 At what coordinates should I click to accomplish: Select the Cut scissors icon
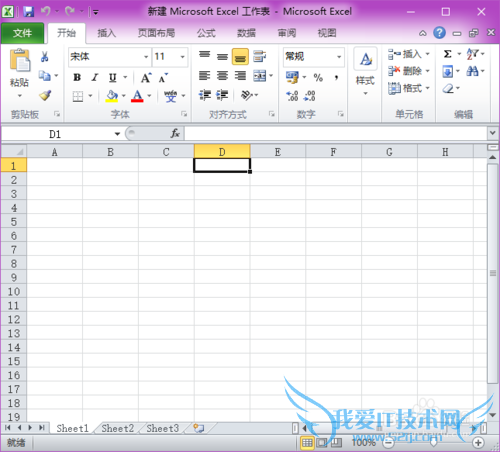point(44,57)
